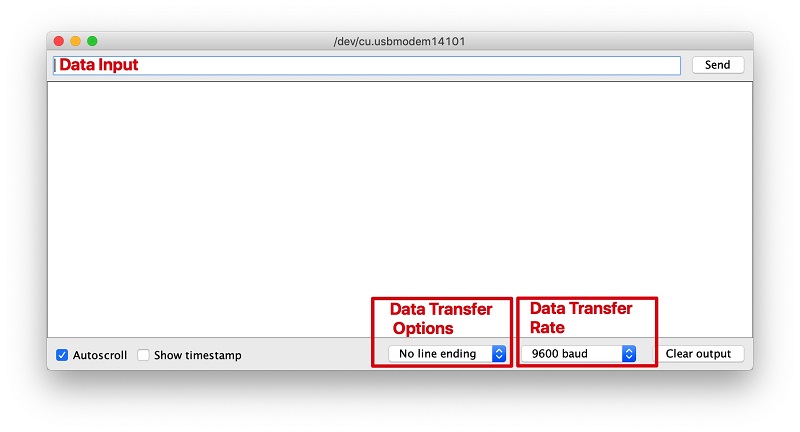The image size is (800, 432).
Task: Close the serial monitor with red button
Action: click(x=59, y=41)
